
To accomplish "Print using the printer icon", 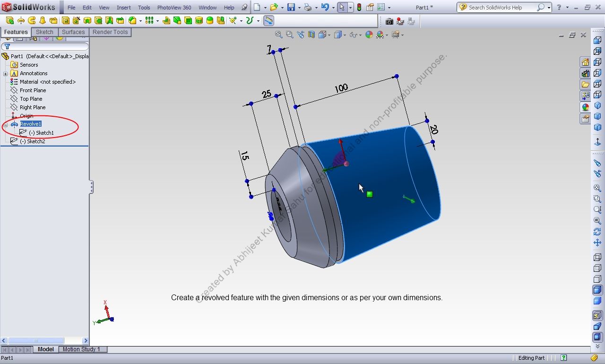I will (308, 7).
